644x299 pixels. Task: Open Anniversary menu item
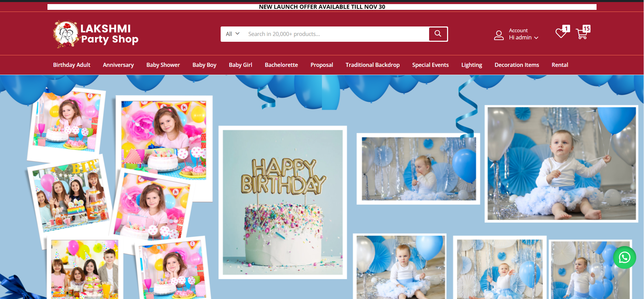pos(118,65)
